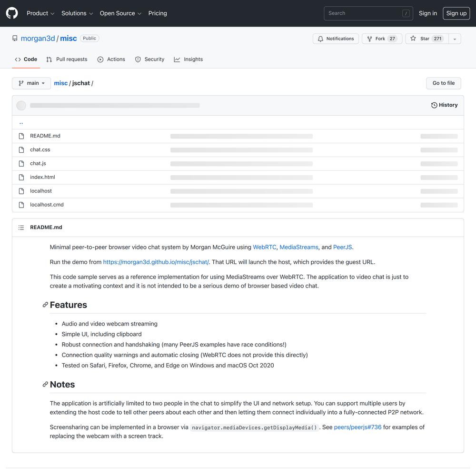476x476 pixels.
Task: Switch to the Insights tab
Action: click(x=188, y=59)
